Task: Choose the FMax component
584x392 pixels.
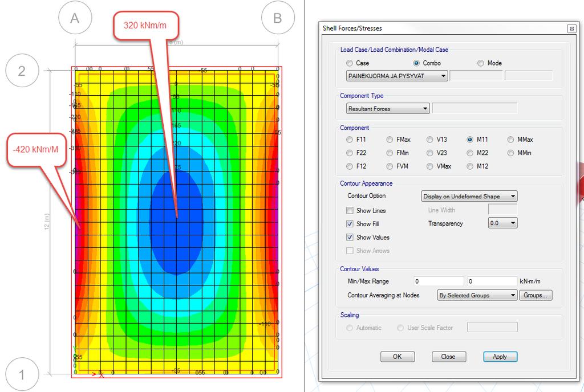Action: pos(390,140)
